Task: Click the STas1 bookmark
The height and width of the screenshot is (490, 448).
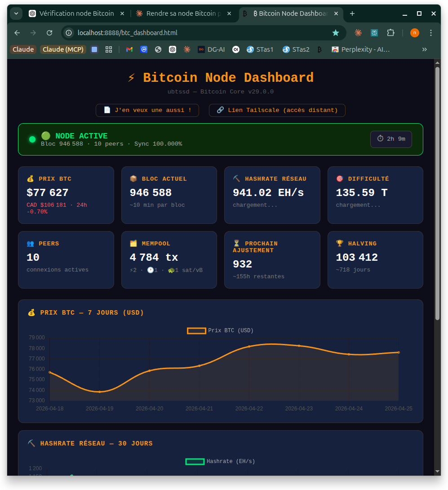Action: (x=260, y=49)
